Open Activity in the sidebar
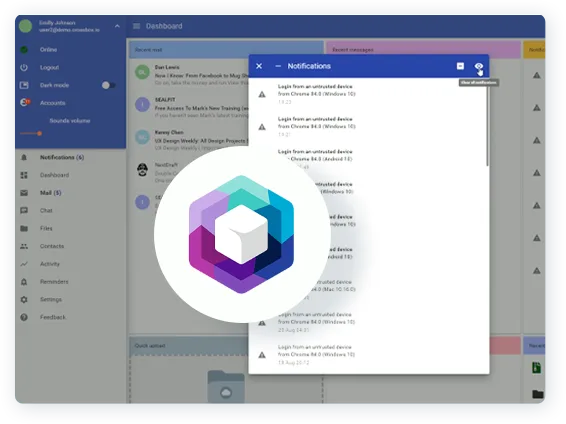 (x=50, y=264)
